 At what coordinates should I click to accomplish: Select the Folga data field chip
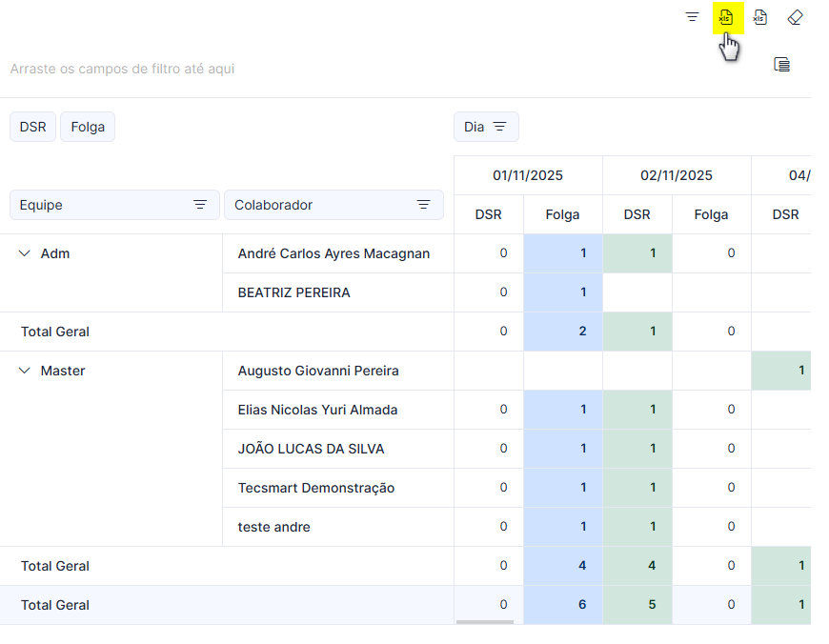point(88,127)
